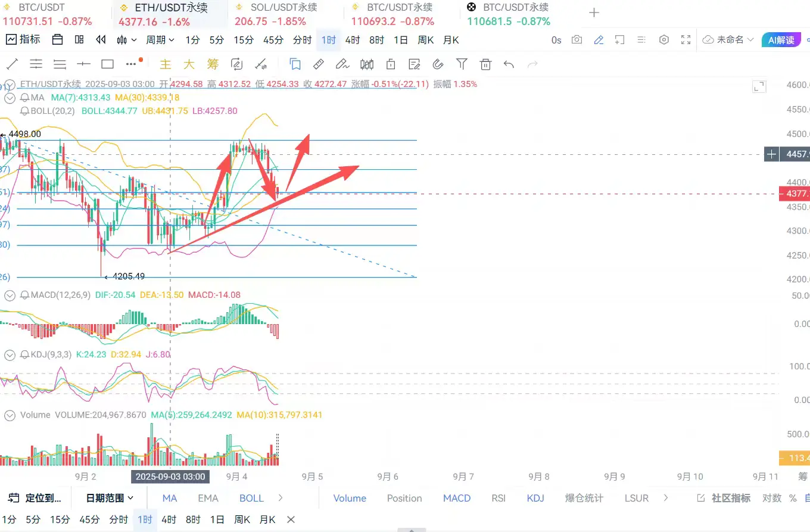Open the candlestick chart type dropdown
Viewport: 810px width, 532px height.
pos(127,40)
